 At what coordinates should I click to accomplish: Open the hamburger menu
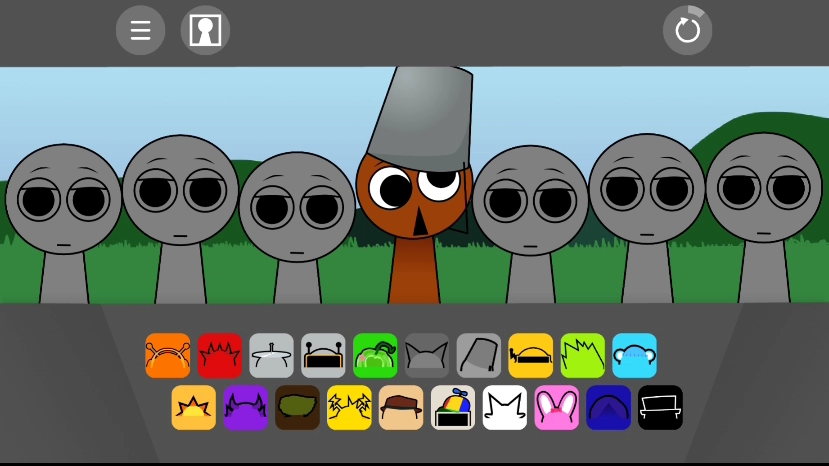coord(140,30)
